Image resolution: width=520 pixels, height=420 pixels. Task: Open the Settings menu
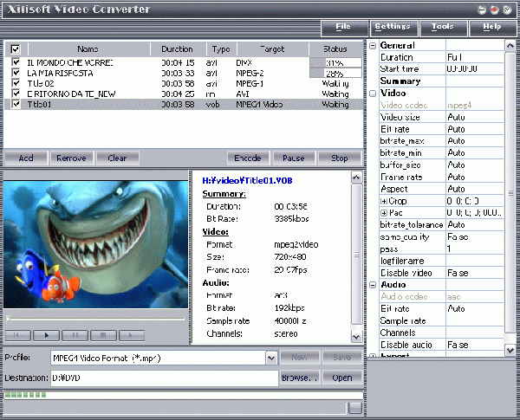click(x=393, y=27)
